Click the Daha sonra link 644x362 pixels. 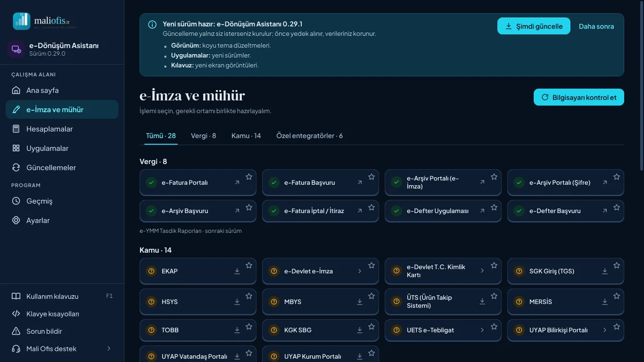[x=596, y=26]
